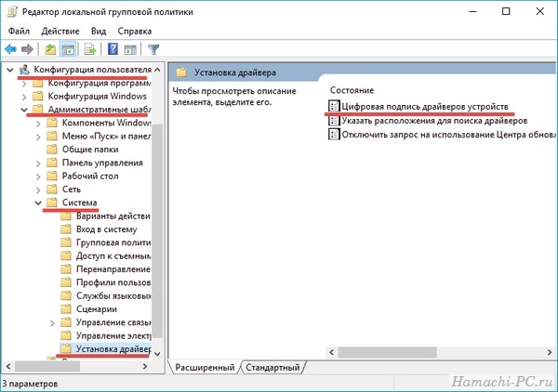Screen dimensions: 558x392
Task: Open Отключить запрос на использование Центра policy
Action: pyautogui.click(x=448, y=135)
